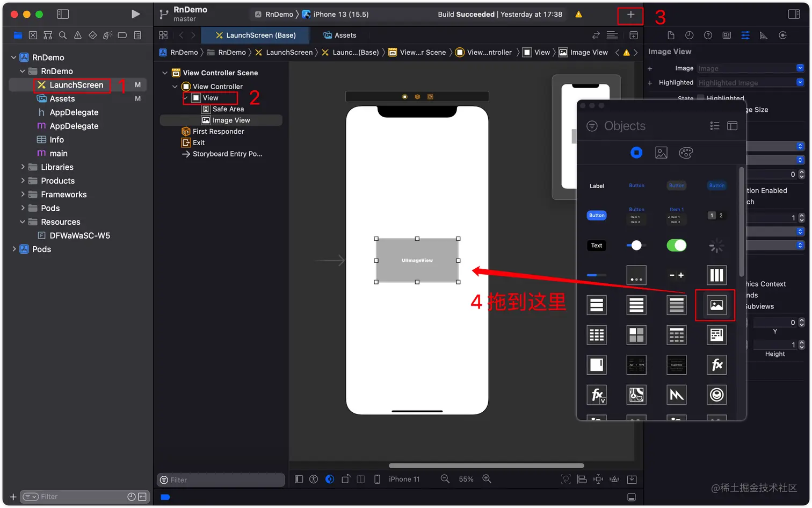
Task: Open the Size inspector ruler icon
Action: point(764,35)
